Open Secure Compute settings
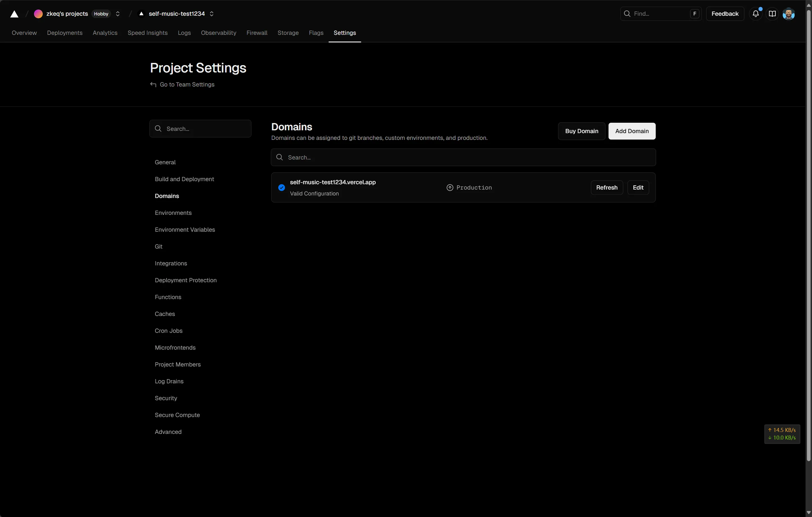 [177, 415]
